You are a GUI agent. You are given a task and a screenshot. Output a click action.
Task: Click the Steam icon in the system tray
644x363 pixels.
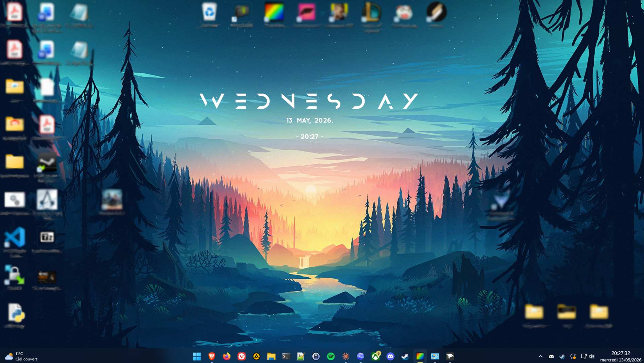coord(562,356)
